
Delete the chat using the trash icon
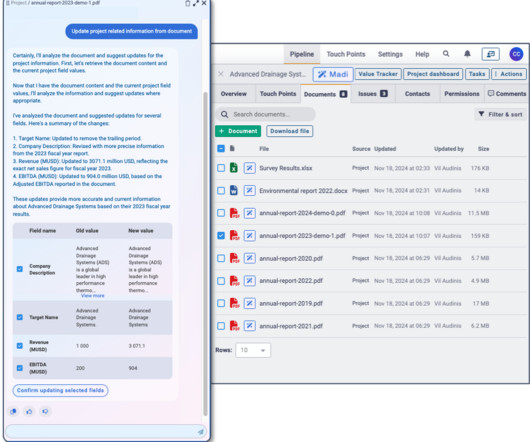(188, 3)
